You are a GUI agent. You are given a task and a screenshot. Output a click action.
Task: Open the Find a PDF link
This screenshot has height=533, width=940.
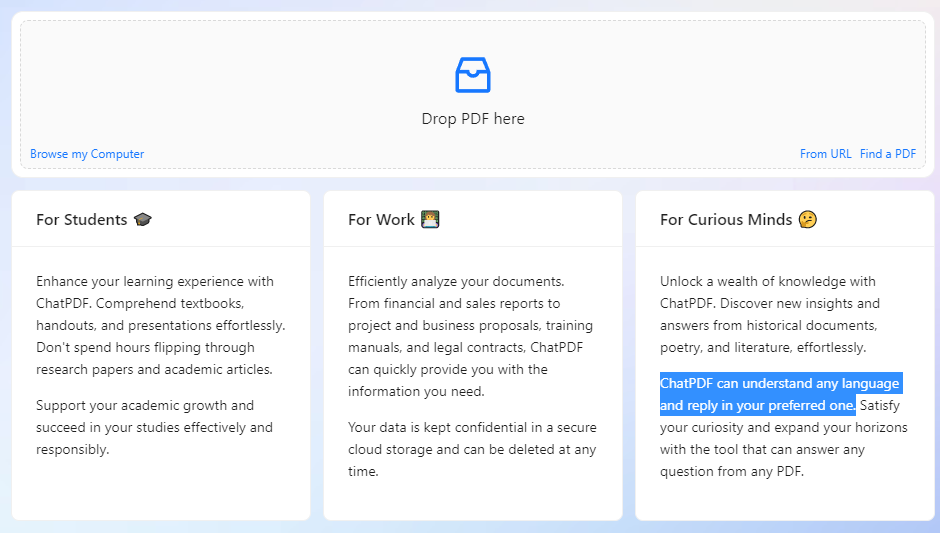(888, 154)
